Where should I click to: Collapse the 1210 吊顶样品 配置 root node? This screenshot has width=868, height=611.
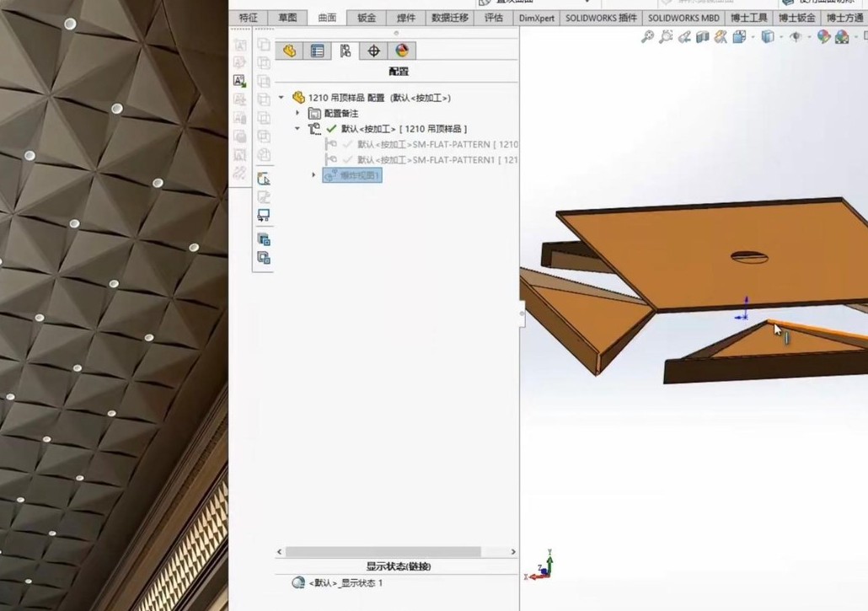pos(281,98)
